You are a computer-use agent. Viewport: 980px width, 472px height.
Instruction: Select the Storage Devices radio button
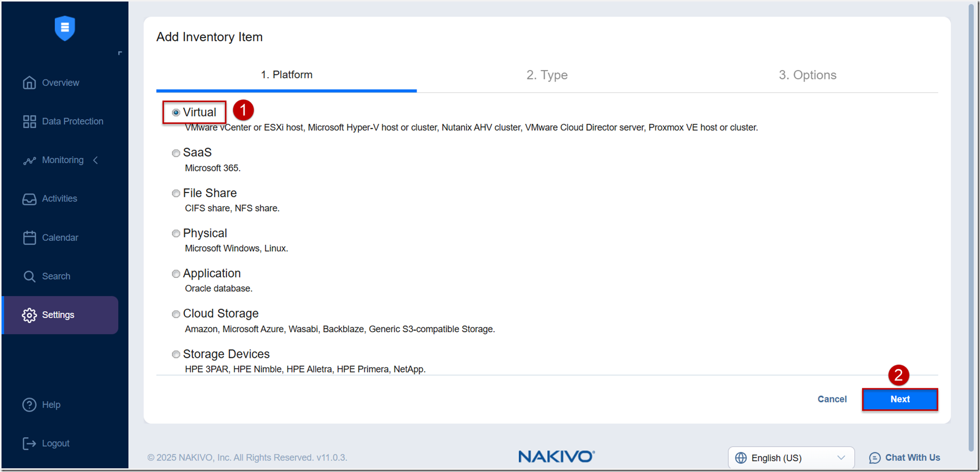coord(176,354)
